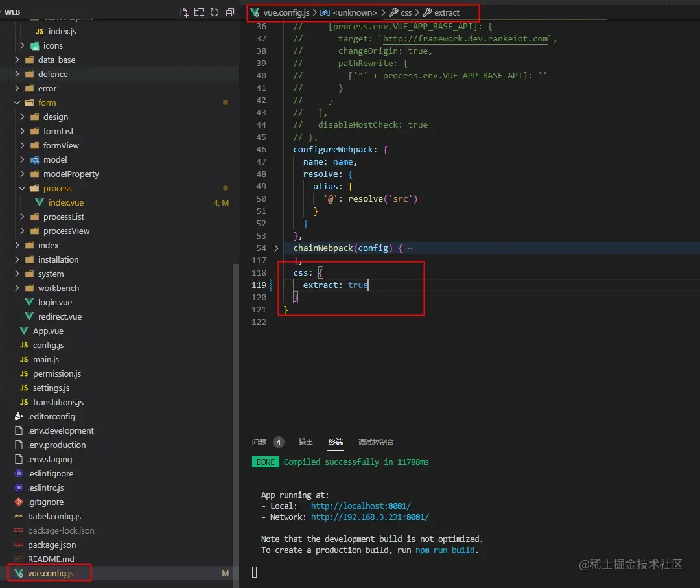Image resolution: width=700 pixels, height=588 pixels.
Task: Open README.md file
Action: [51, 560]
